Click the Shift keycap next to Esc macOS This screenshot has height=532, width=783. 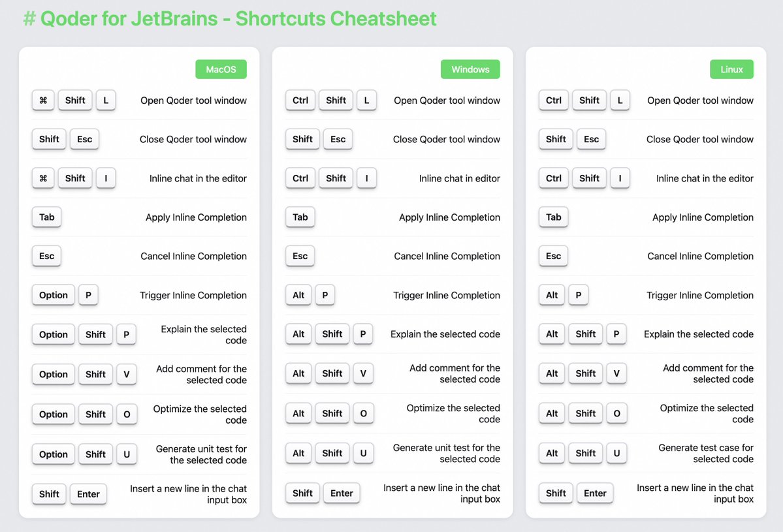point(48,139)
